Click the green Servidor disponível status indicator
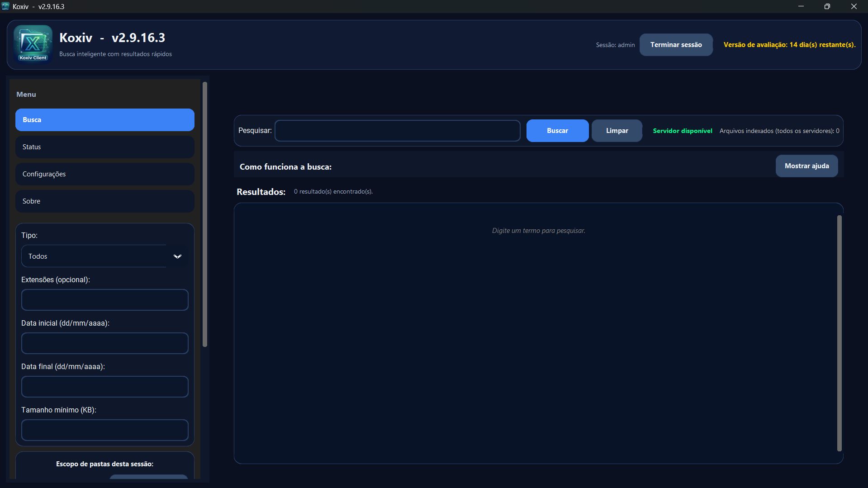Viewport: 868px width, 488px height. point(682,131)
